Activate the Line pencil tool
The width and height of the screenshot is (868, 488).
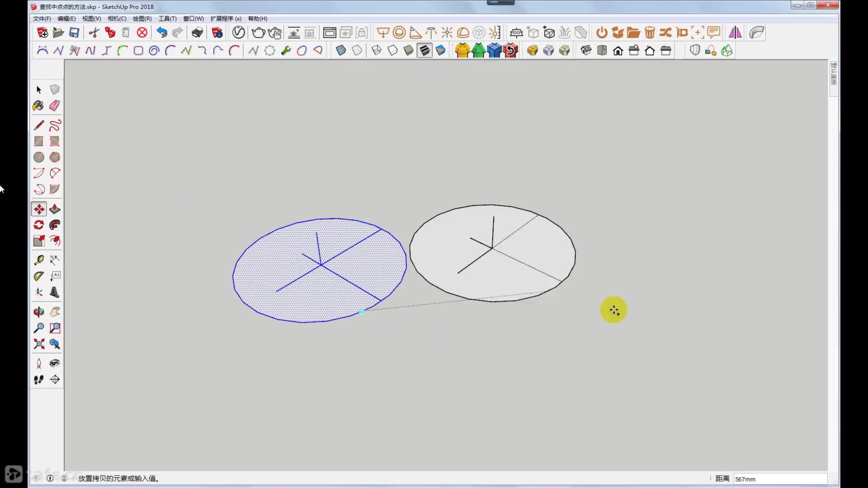coord(39,125)
